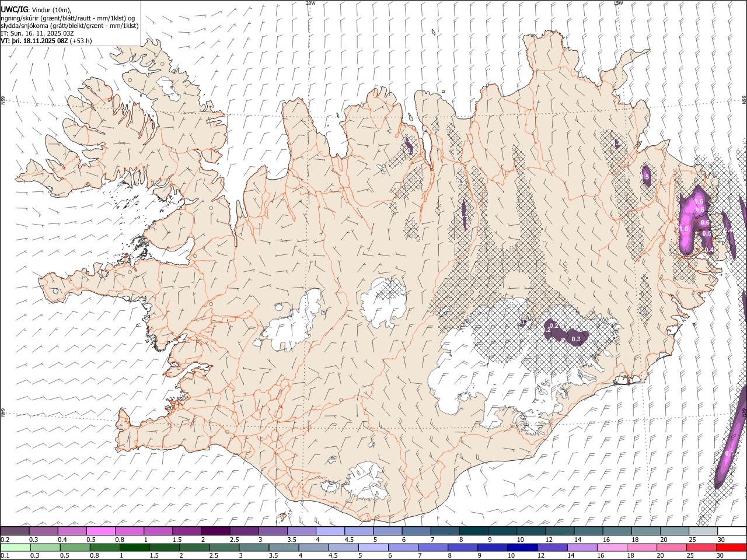This screenshot has width=747, height=560.
Task: Click the 'IT: Sun. 16. 11. 2025 03Z' line
Action: click(37, 33)
